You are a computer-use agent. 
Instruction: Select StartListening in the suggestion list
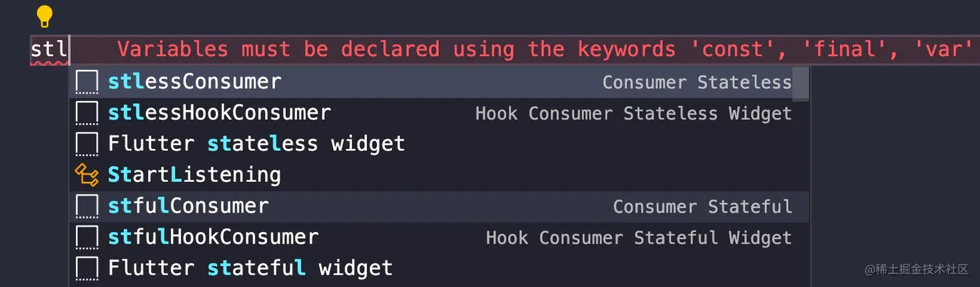click(194, 175)
